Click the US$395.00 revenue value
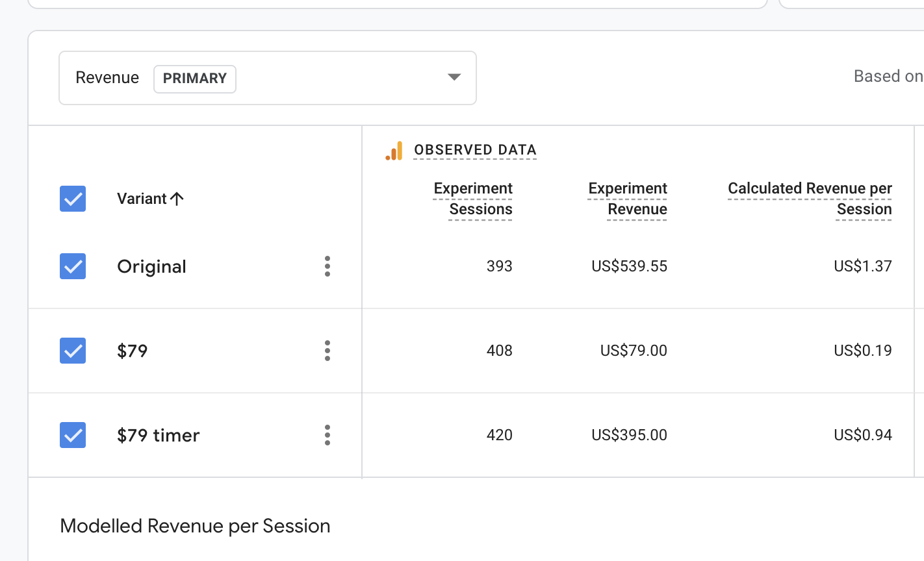 tap(630, 435)
